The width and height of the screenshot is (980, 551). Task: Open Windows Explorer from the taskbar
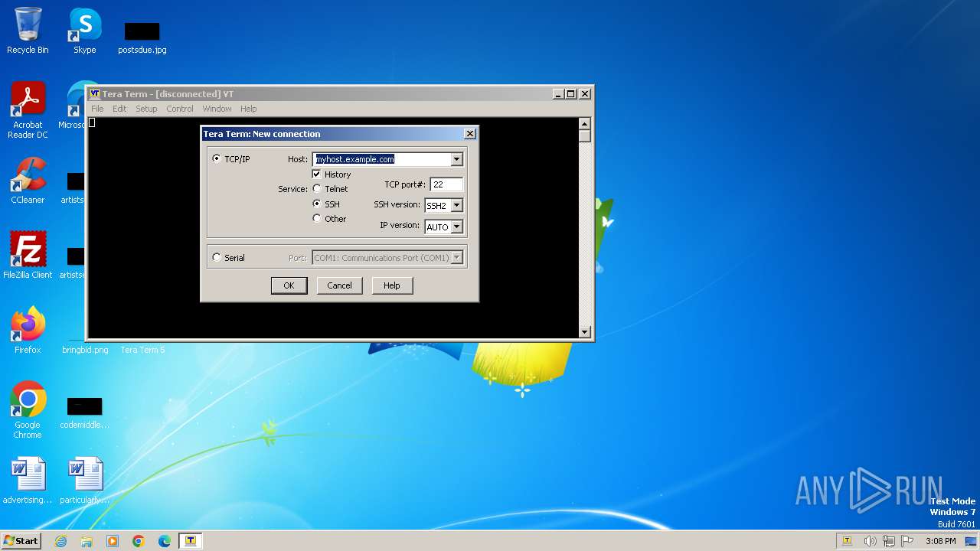(87, 541)
